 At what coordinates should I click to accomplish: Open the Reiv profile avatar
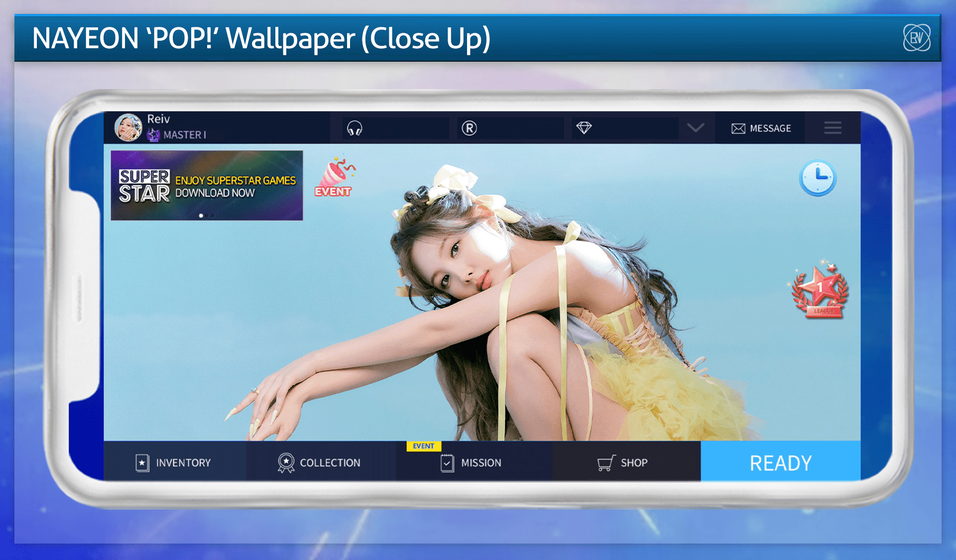[x=129, y=126]
